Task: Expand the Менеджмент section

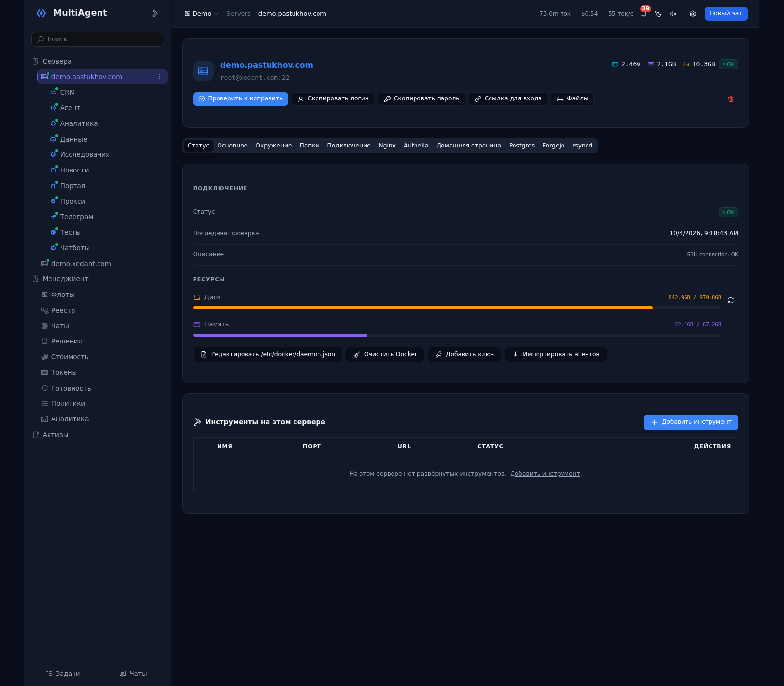Action: pyautogui.click(x=65, y=279)
